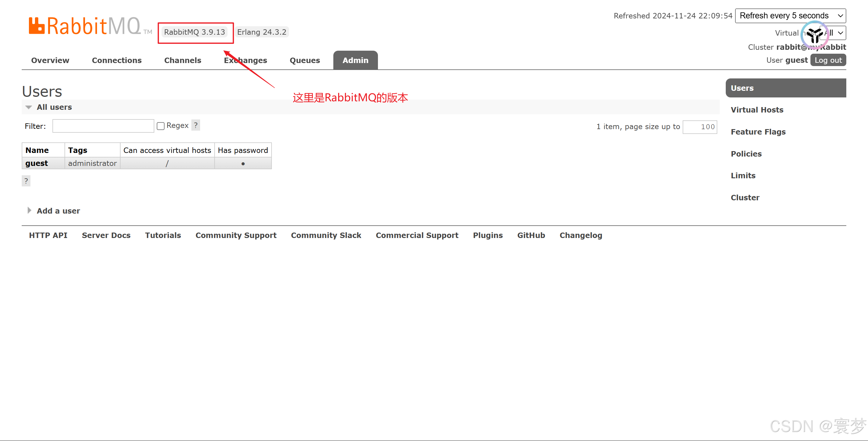Open Feature Flags in the sidebar

758,132
